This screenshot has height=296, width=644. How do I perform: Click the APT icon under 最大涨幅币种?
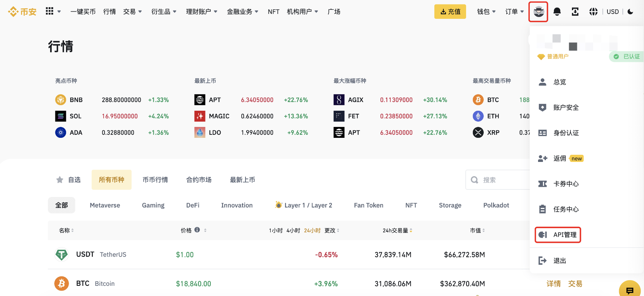339,133
